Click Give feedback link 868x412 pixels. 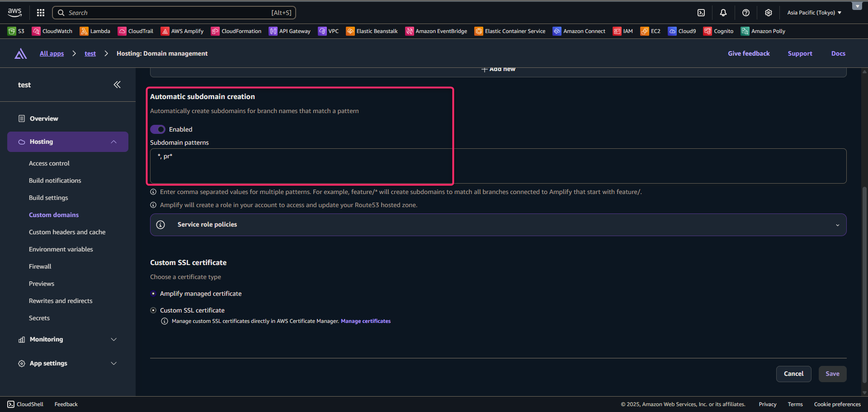pos(749,53)
